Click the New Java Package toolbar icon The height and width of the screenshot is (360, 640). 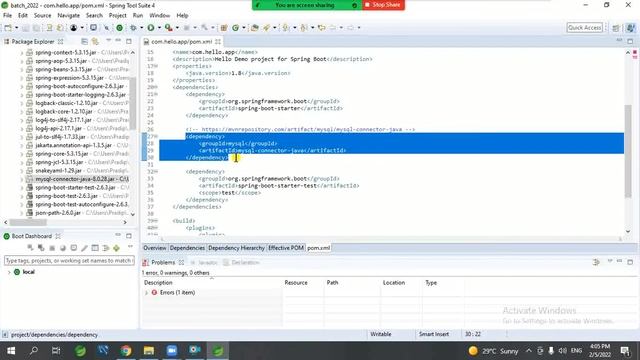(224, 28)
